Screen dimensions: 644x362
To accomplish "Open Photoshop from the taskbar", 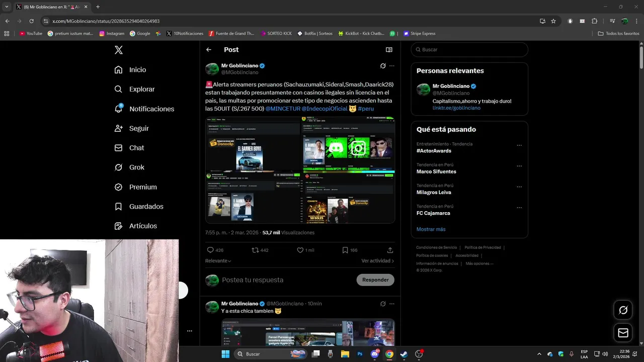I will point(360,354).
